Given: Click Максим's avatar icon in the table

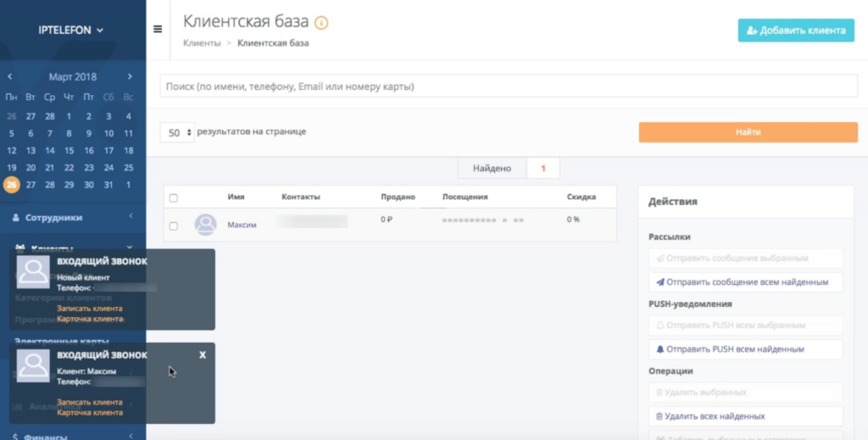Looking at the screenshot, I should (x=205, y=225).
